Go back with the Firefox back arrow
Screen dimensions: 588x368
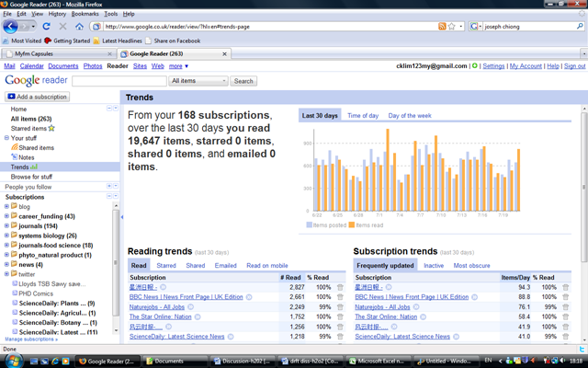pyautogui.click(x=10, y=27)
